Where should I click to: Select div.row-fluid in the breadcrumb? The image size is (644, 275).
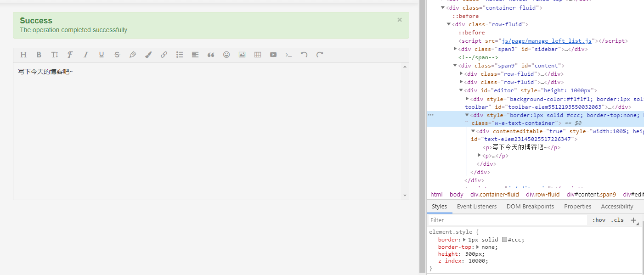(x=542, y=195)
